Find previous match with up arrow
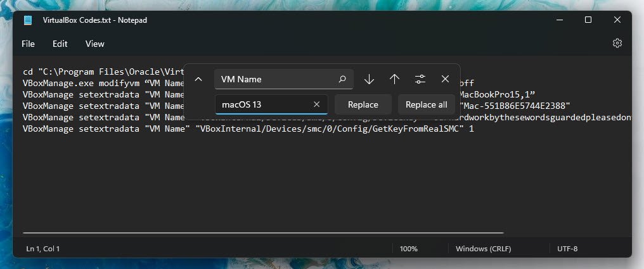The height and width of the screenshot is (269, 644). pyautogui.click(x=394, y=79)
